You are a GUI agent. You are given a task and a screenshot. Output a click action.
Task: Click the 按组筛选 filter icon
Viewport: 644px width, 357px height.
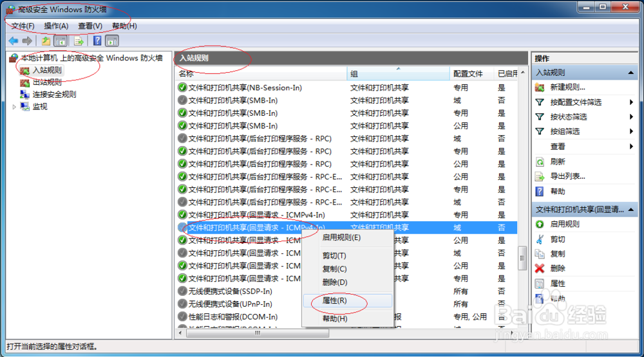[540, 132]
